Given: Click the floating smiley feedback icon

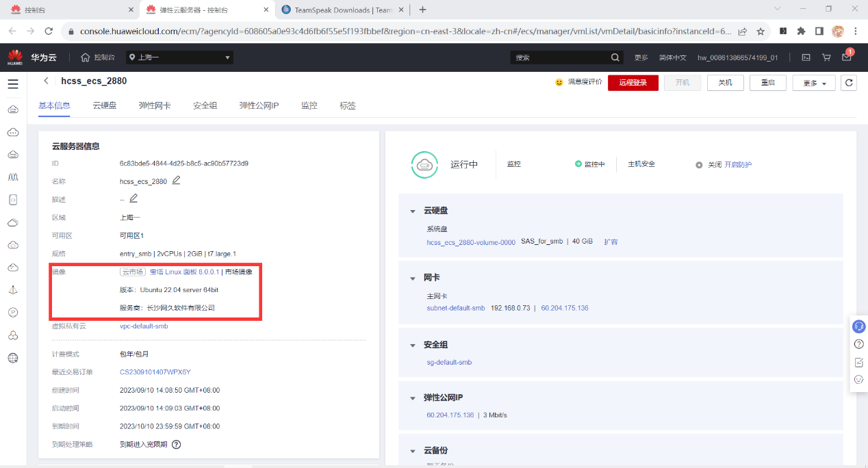Looking at the screenshot, I should (859, 379).
